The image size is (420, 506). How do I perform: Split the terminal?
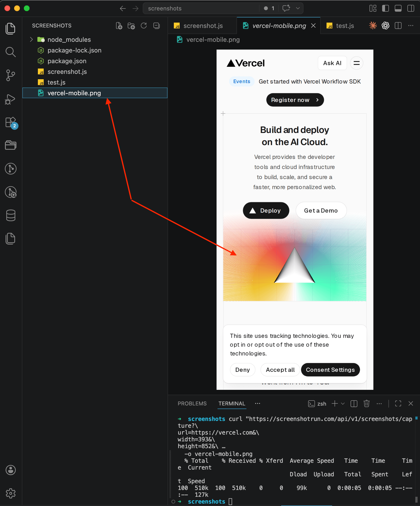coord(354,404)
